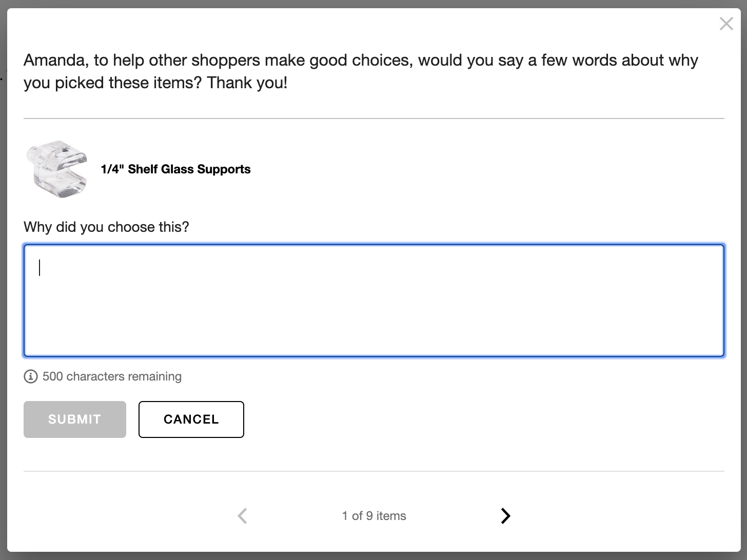Click the 1/4" Shelf Glass Supports title
The image size is (747, 560).
coord(175,169)
